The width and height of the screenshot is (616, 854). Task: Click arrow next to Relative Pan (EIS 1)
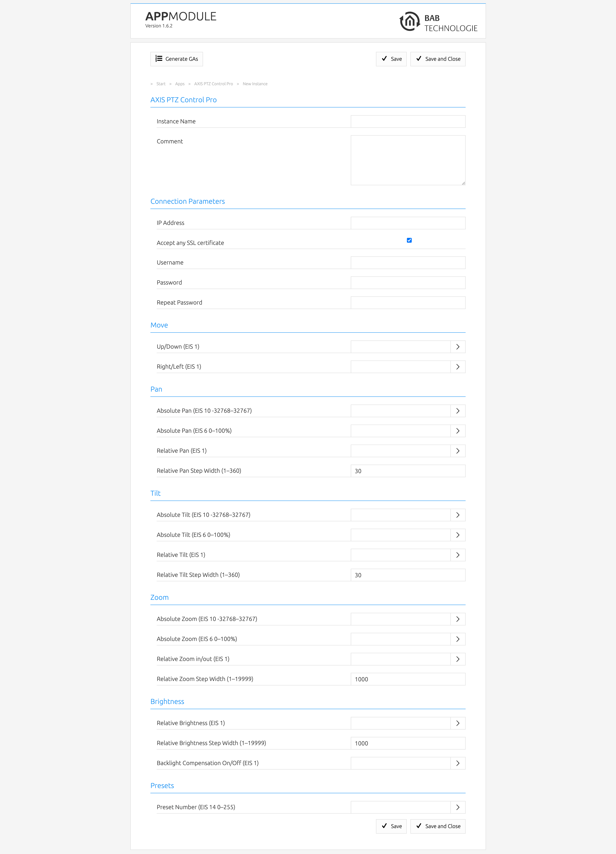coord(457,451)
